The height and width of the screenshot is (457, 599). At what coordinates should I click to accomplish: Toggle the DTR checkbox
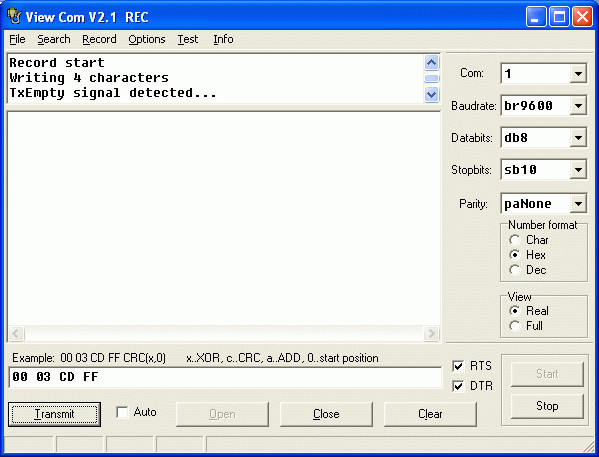click(458, 386)
